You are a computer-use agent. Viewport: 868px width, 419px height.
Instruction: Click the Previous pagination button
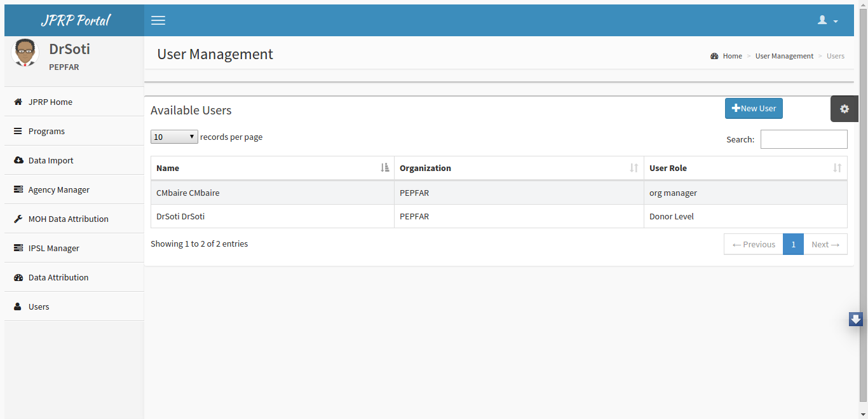pos(754,244)
